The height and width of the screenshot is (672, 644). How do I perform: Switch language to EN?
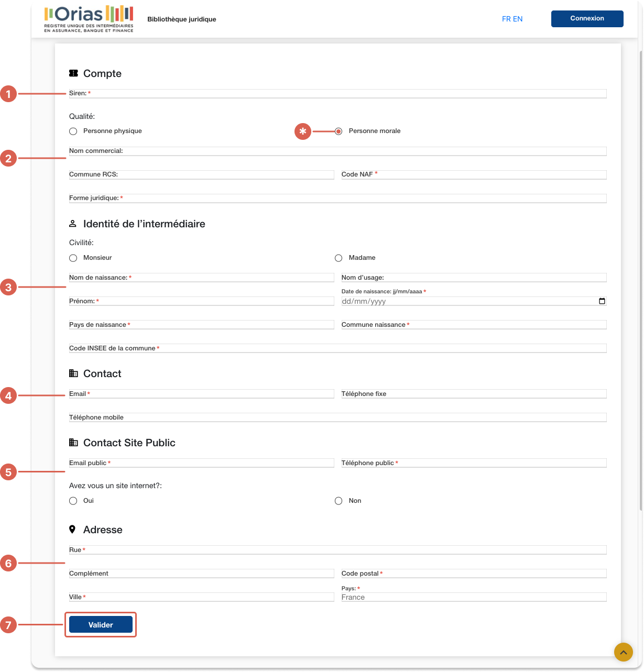[x=519, y=19]
